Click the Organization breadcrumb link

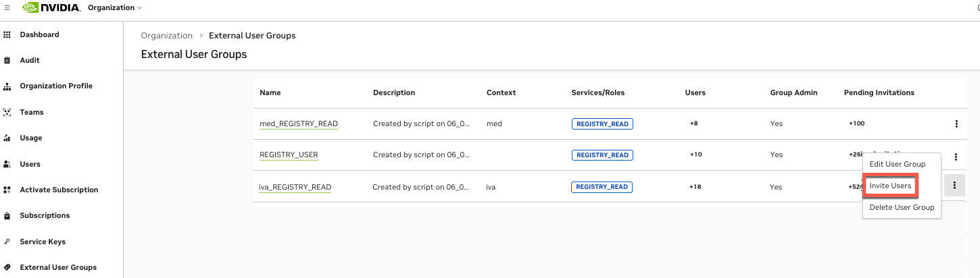167,36
